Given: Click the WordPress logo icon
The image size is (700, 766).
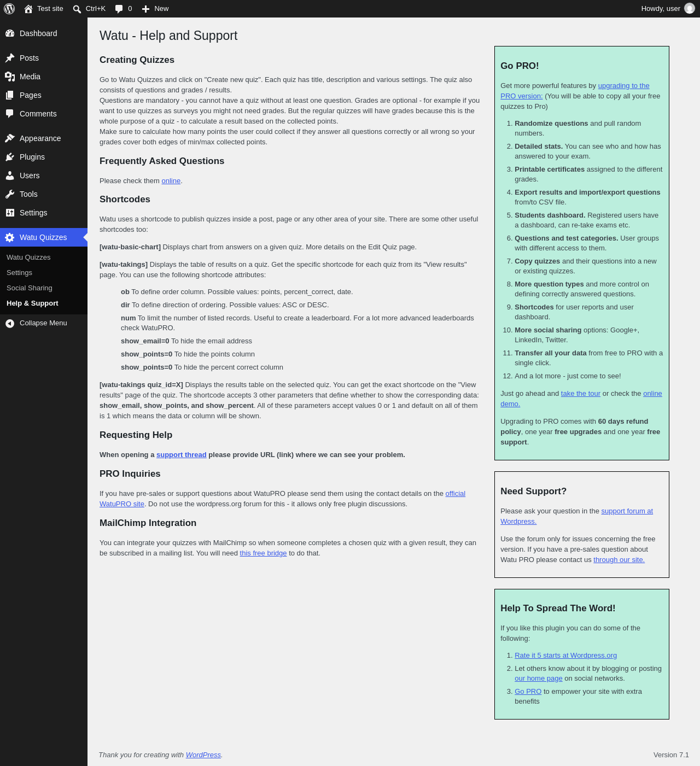Looking at the screenshot, I should click(9, 9).
